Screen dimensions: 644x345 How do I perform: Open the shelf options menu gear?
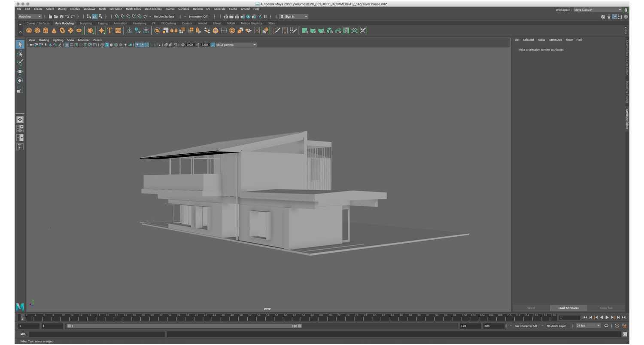[x=20, y=32]
